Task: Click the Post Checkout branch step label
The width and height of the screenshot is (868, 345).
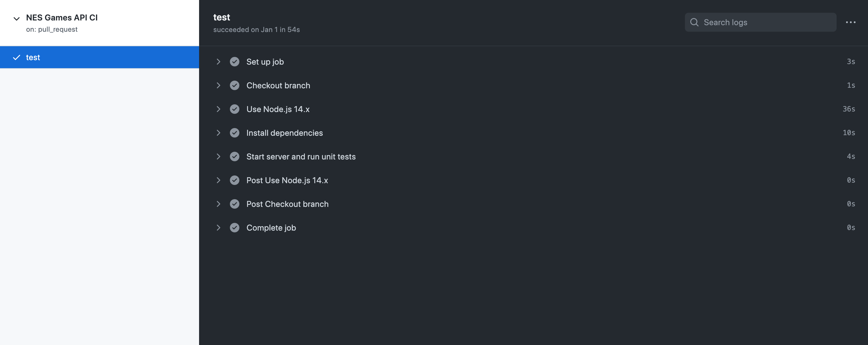Action: point(287,204)
